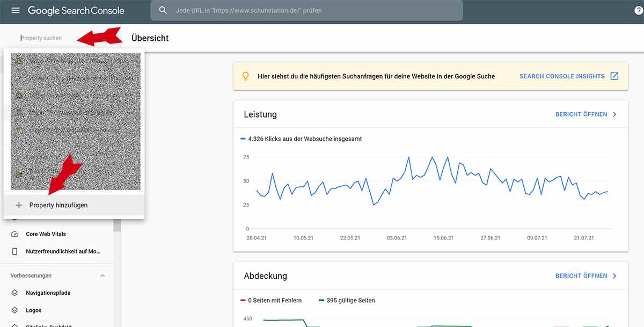The width and height of the screenshot is (644, 327).
Task: Click the Übersicht page title
Action: [150, 38]
